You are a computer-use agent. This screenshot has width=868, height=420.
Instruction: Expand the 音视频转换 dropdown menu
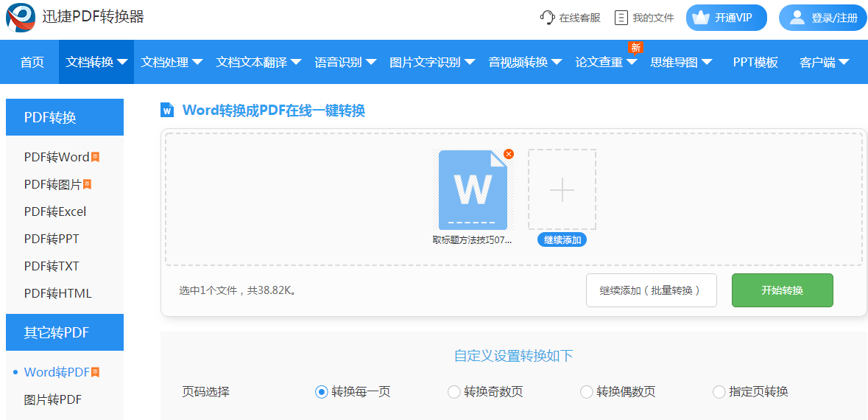pyautogui.click(x=526, y=62)
